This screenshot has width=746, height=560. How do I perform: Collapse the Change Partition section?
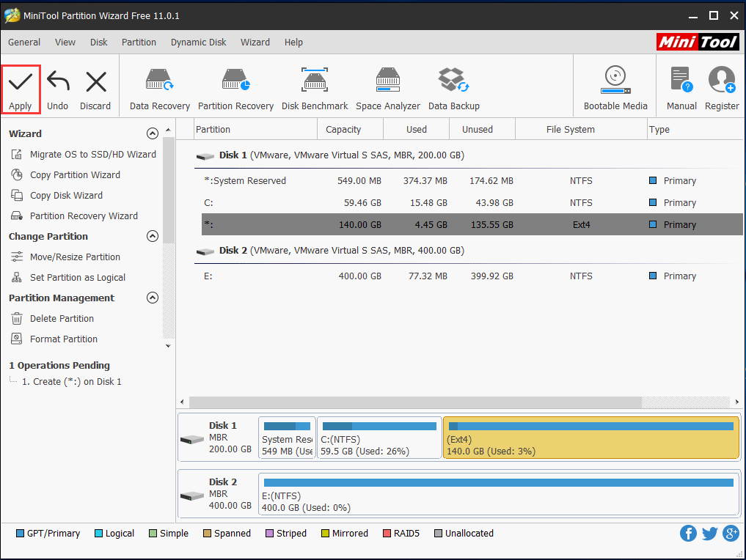tap(153, 236)
